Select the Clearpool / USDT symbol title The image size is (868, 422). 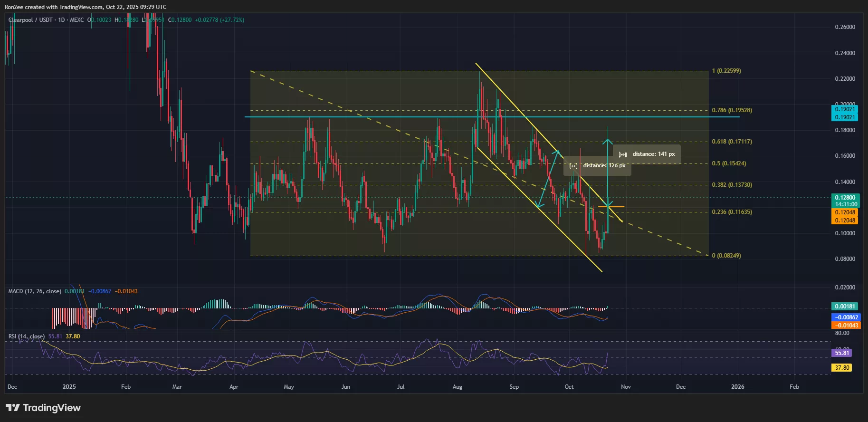30,20
